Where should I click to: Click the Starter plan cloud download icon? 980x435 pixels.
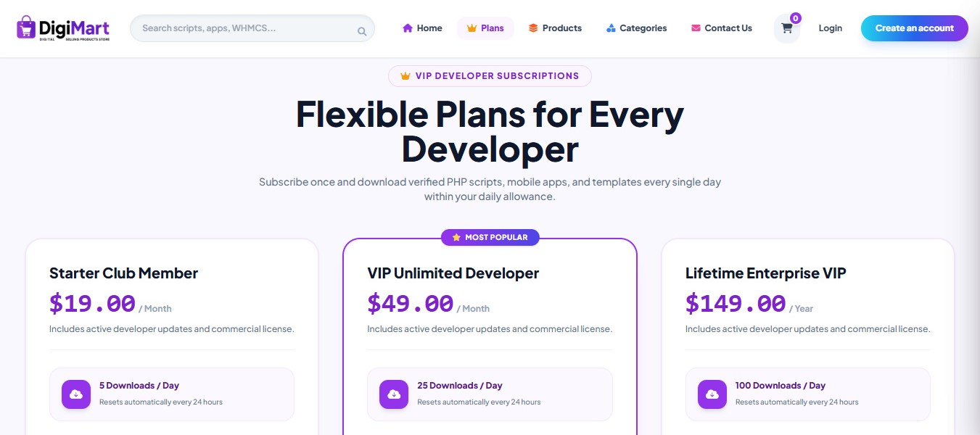(x=76, y=394)
